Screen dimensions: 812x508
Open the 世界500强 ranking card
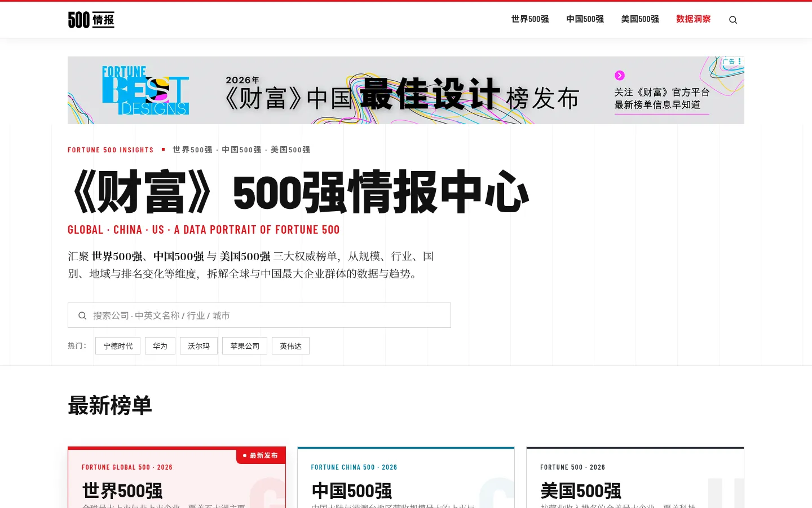click(176, 478)
